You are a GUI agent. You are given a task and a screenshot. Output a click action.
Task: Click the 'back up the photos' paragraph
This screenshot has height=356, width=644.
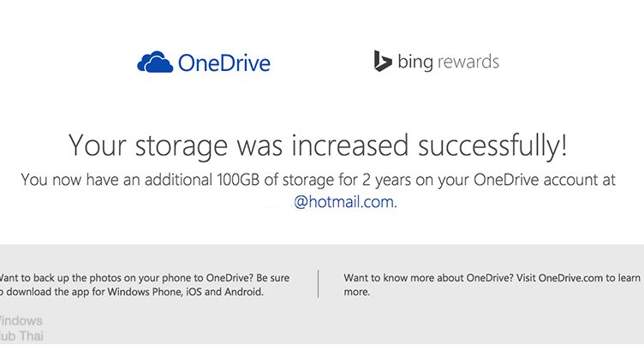tap(145, 285)
